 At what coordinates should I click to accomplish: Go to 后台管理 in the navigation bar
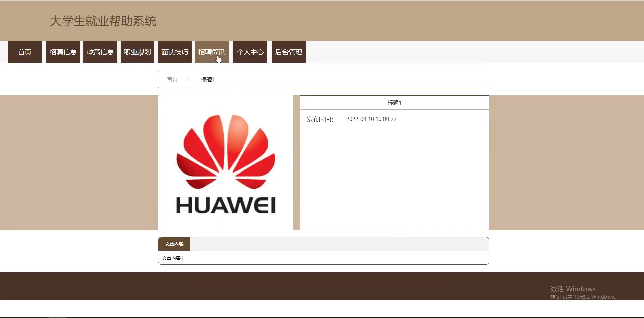(x=289, y=52)
